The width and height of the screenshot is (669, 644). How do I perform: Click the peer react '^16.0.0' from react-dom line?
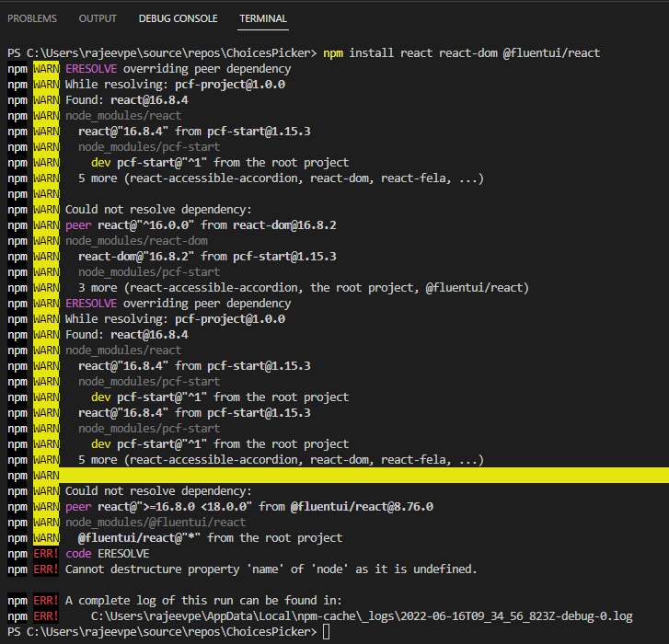200,225
